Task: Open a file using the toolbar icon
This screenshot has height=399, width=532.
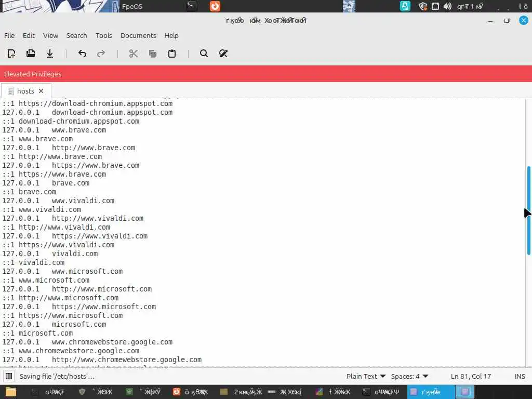Action: point(31,54)
